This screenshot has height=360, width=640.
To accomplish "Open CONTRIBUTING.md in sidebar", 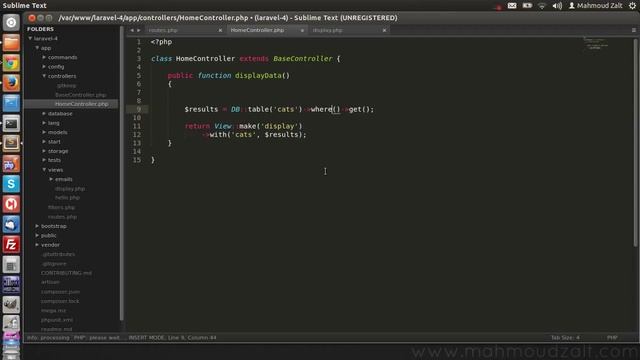I will pyautogui.click(x=66, y=273).
